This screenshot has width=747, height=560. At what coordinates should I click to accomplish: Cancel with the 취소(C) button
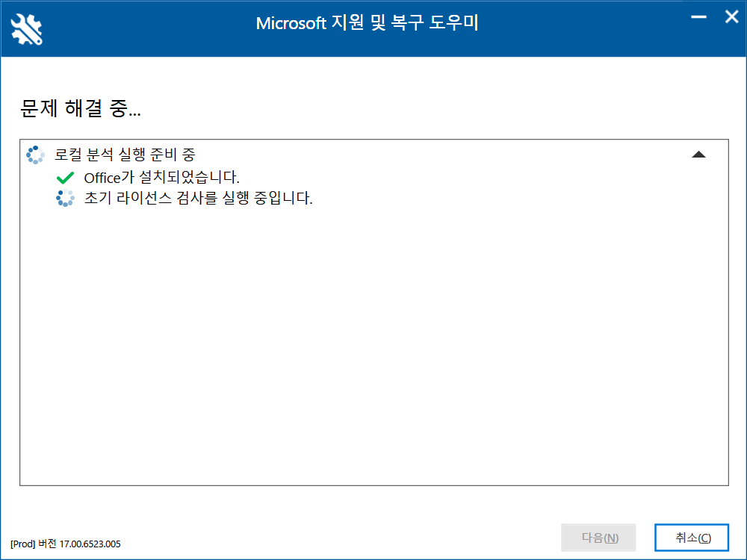point(692,538)
